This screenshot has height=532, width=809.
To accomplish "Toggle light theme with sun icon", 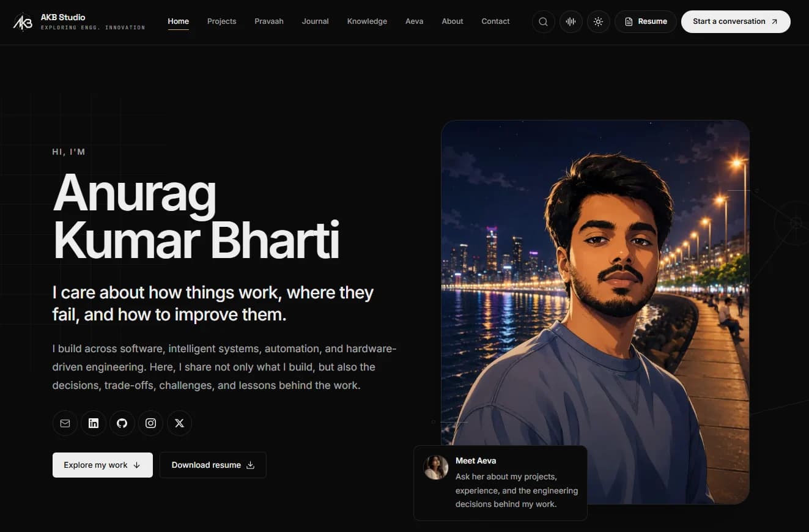I will (x=598, y=21).
